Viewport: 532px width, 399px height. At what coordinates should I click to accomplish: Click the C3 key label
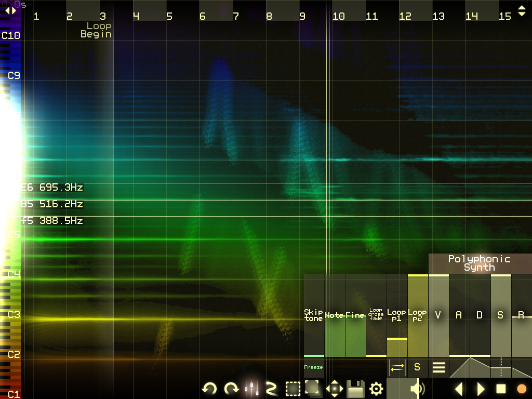click(x=14, y=314)
